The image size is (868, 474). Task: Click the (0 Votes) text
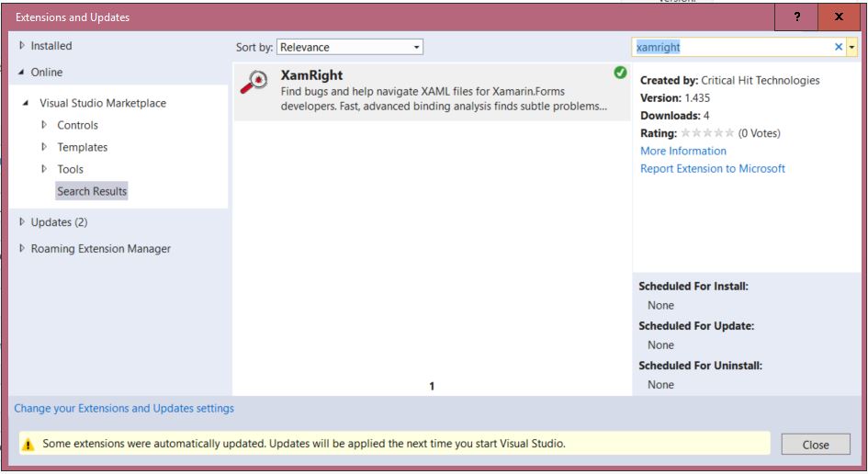pos(759,133)
